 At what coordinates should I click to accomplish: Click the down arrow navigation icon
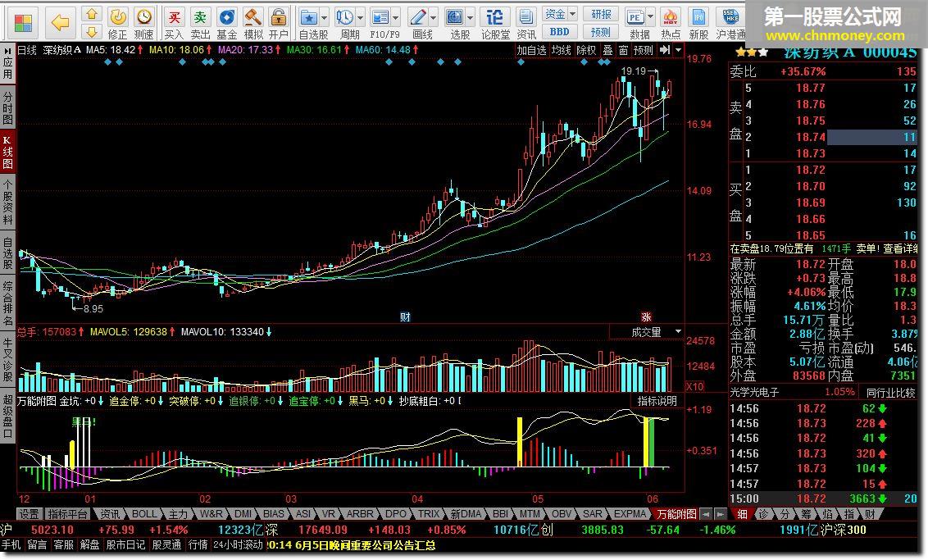pos(91,31)
